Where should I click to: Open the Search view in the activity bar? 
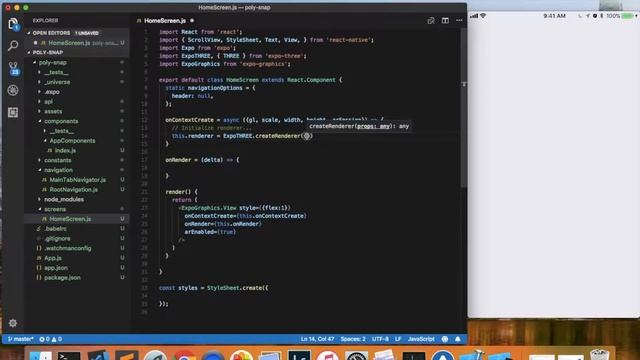(13, 45)
